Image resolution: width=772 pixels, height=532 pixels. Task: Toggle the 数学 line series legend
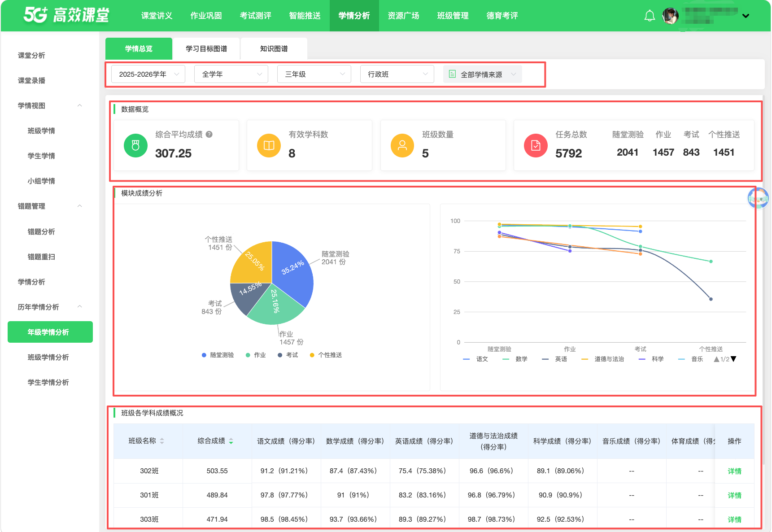point(515,359)
